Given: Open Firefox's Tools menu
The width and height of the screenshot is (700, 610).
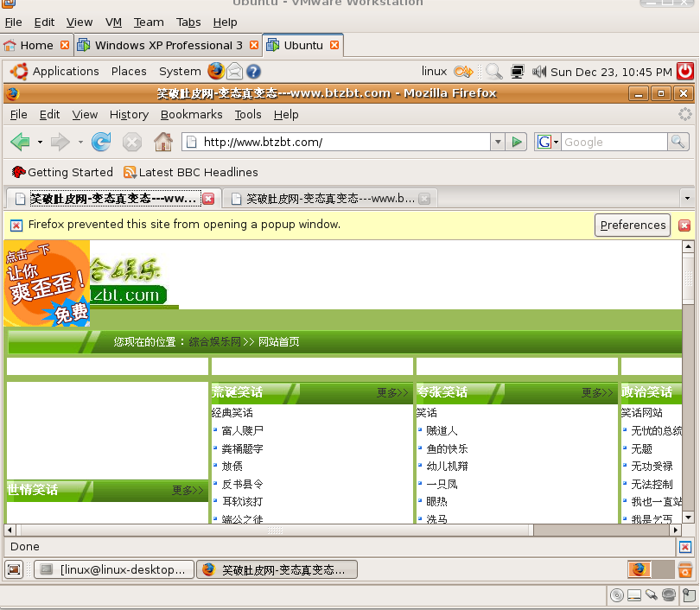Looking at the screenshot, I should click(248, 115).
